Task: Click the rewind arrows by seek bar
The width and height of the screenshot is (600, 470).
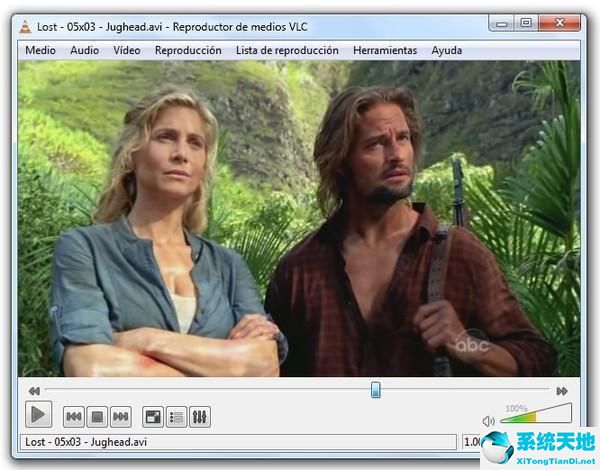Action: [34, 391]
